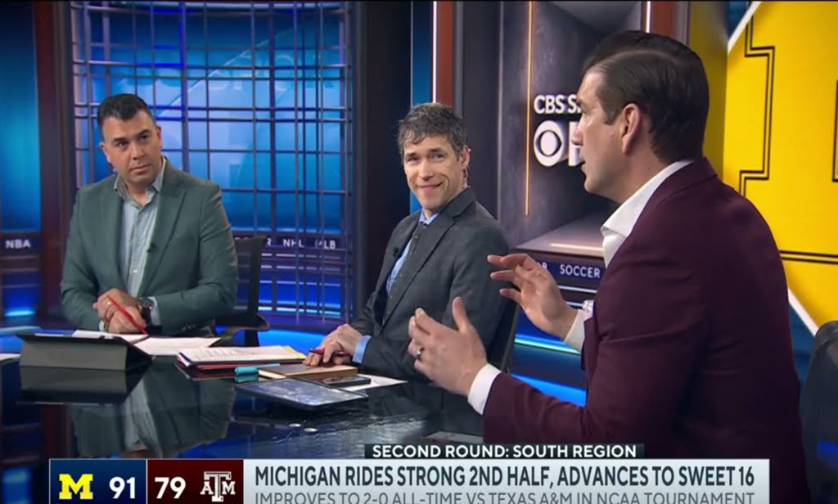Click the Michigan block M logo
The image size is (838, 504).
(76, 486)
